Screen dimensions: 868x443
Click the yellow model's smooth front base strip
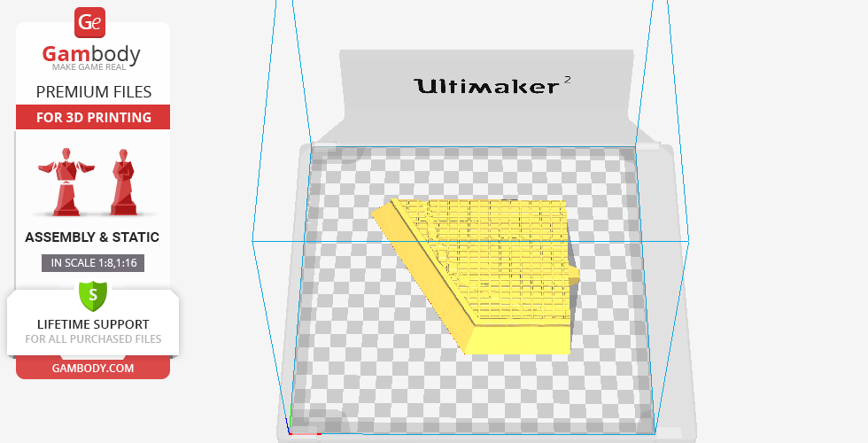[x=521, y=339]
